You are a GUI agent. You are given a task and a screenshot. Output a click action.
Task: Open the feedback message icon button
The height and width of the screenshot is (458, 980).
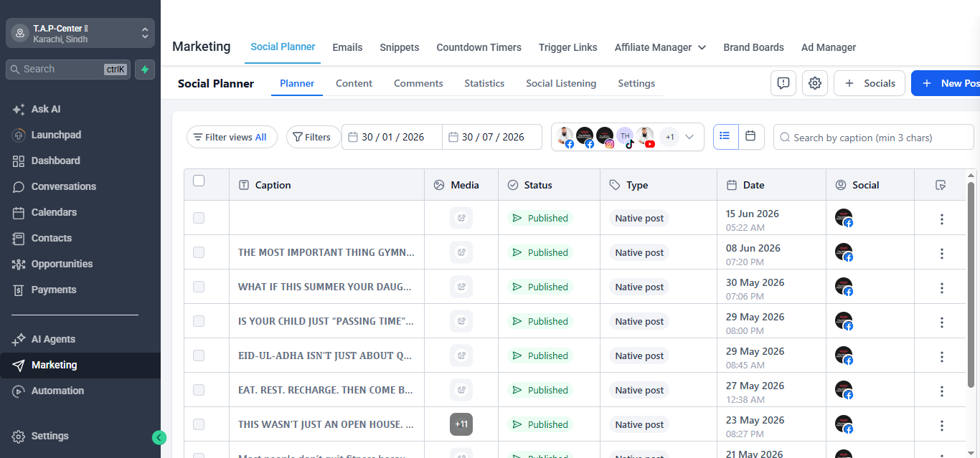click(x=783, y=83)
